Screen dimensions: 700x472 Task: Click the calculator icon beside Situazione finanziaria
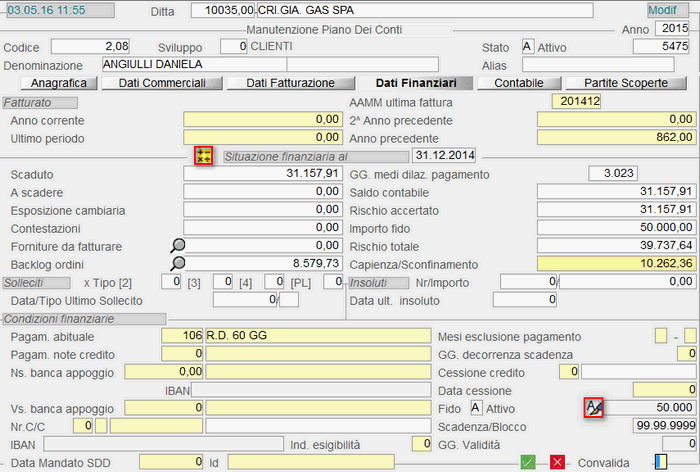tap(204, 155)
